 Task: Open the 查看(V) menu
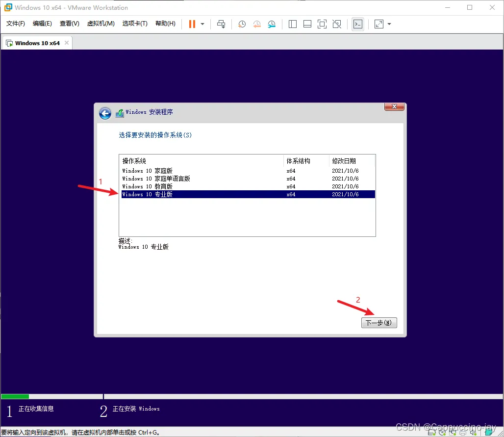click(x=70, y=24)
